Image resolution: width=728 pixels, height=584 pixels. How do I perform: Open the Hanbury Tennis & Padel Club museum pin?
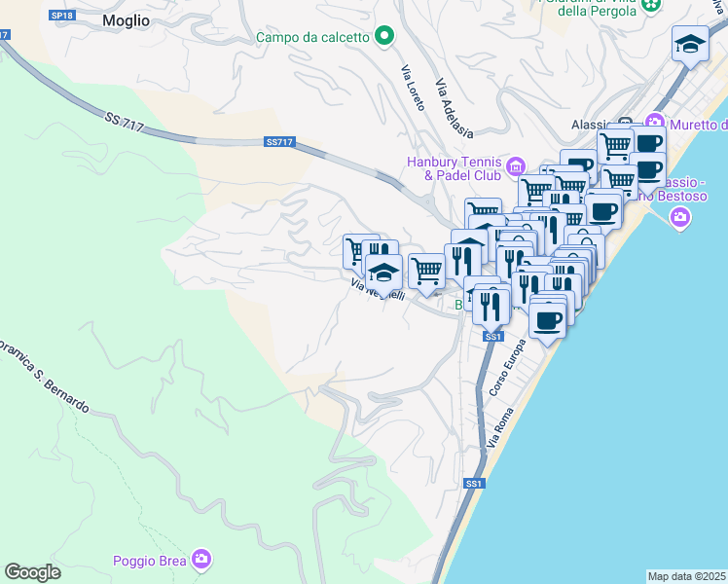516,166
